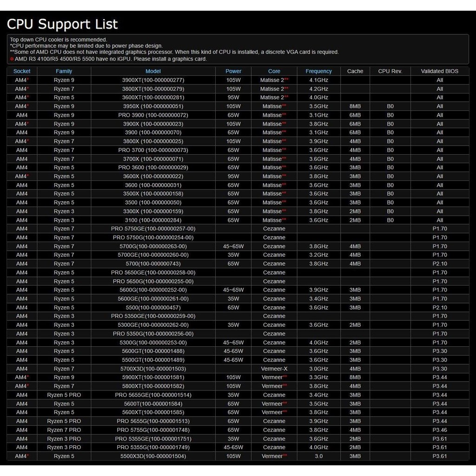Select model PRO 5355G(100-000001749)
Screen dimensions: 476x476
[x=153, y=447]
